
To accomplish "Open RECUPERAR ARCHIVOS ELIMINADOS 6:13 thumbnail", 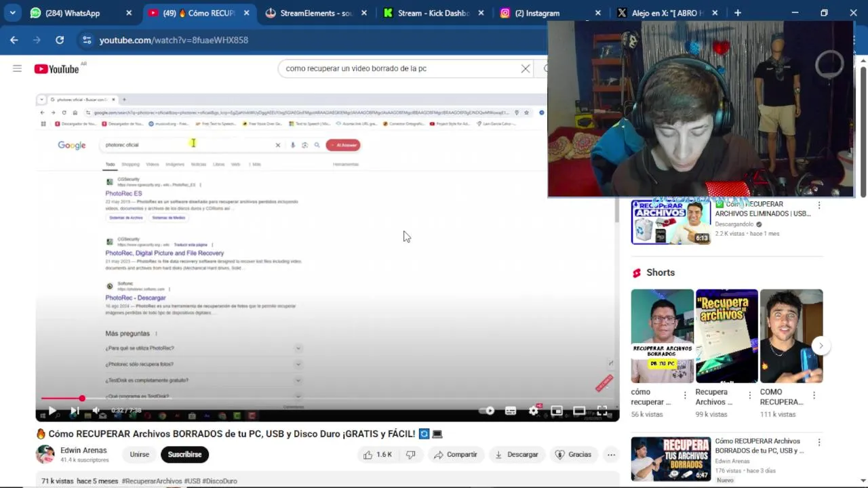I will pyautogui.click(x=671, y=222).
